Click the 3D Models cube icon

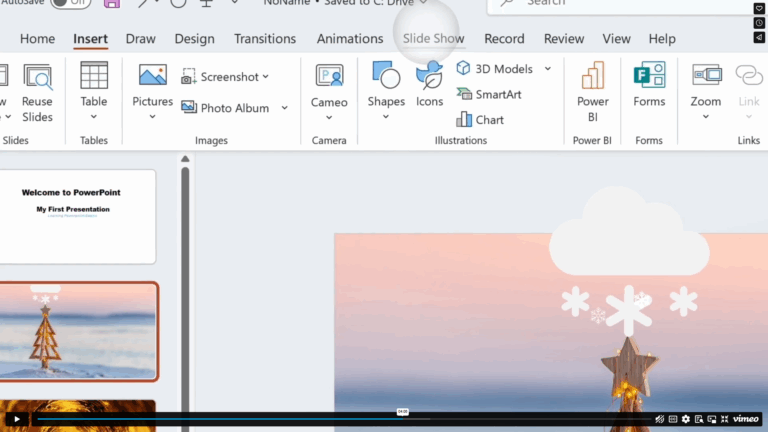pos(463,68)
